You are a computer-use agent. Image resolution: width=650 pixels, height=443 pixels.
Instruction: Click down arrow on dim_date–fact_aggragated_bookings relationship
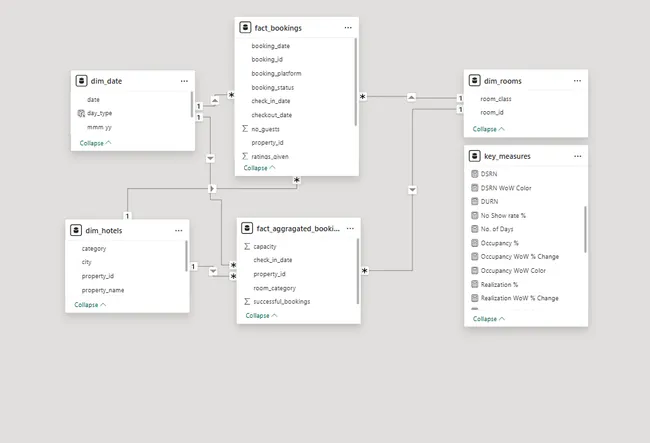coord(210,158)
